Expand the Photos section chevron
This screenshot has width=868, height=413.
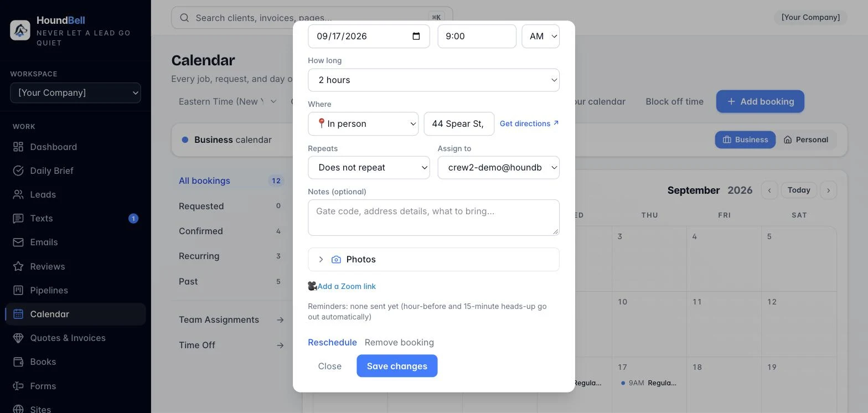(x=321, y=260)
